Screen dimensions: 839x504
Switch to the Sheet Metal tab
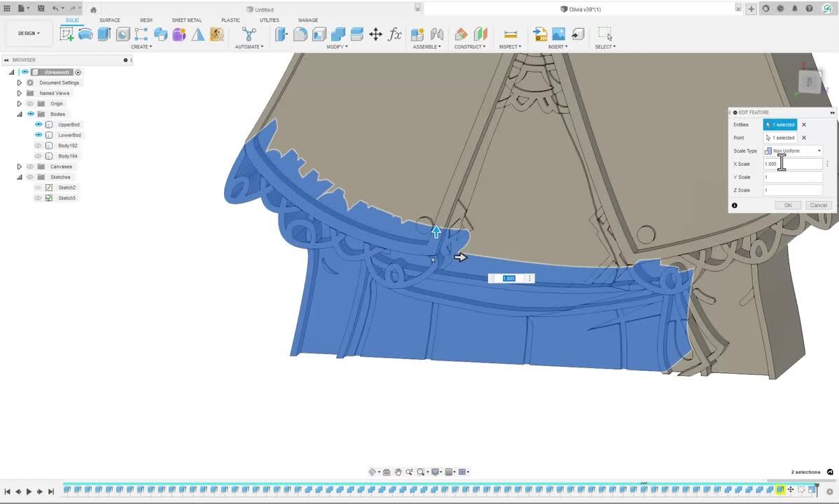[186, 20]
